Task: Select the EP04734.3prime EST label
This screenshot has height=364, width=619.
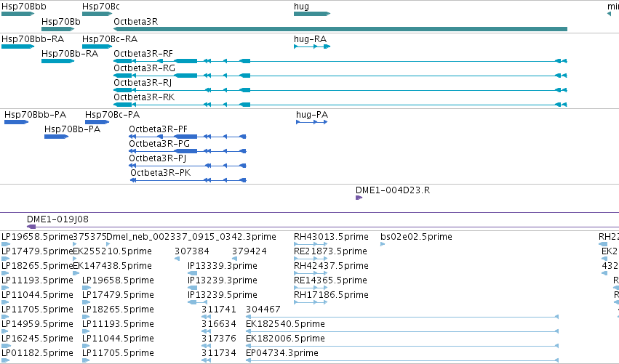Action: tap(282, 353)
